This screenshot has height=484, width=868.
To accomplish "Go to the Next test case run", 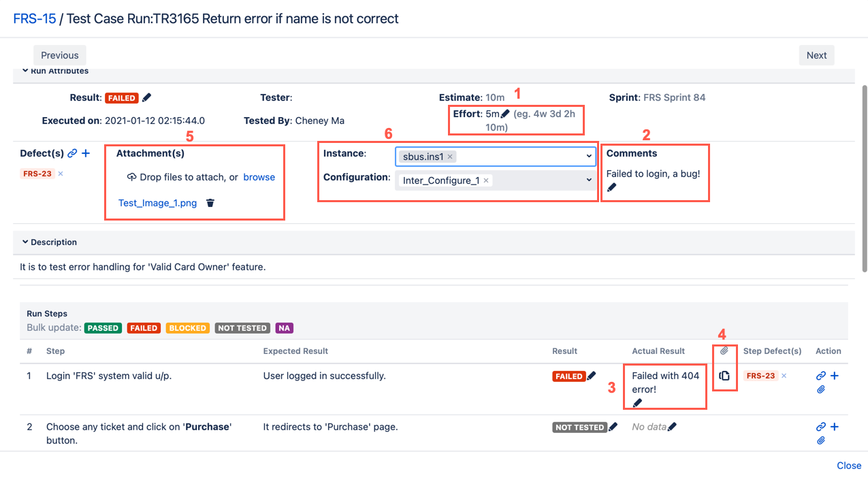I will coord(816,55).
